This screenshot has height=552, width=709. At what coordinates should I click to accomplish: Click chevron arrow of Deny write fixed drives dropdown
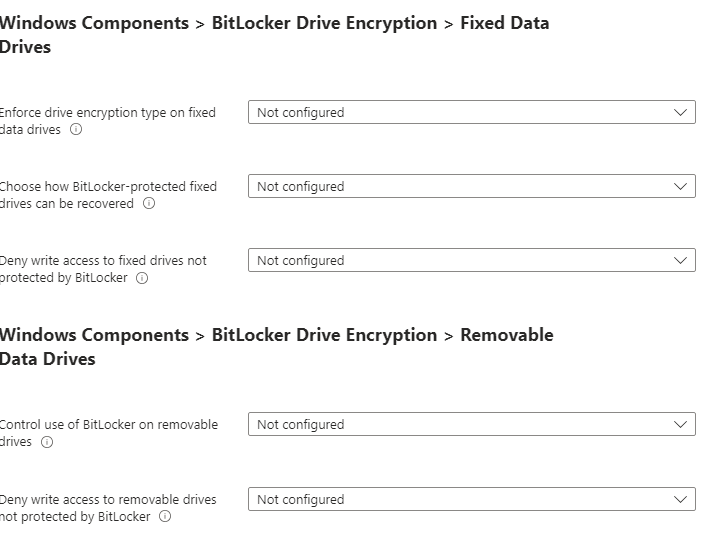click(x=681, y=261)
